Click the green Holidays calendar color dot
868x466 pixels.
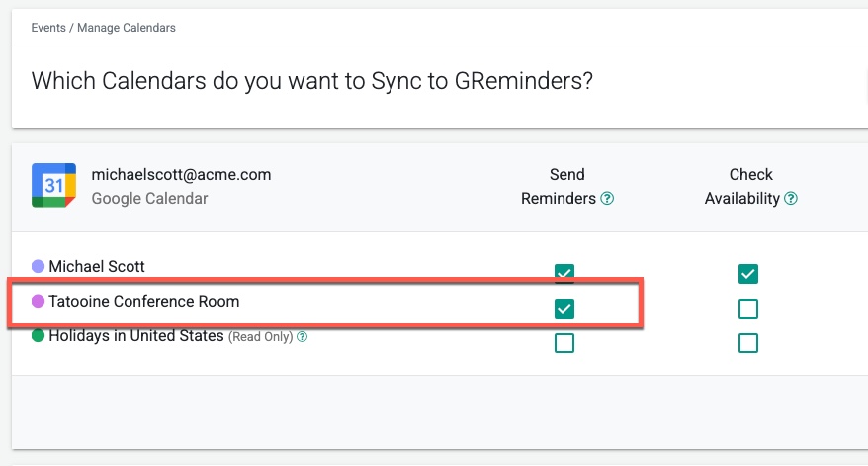[39, 335]
